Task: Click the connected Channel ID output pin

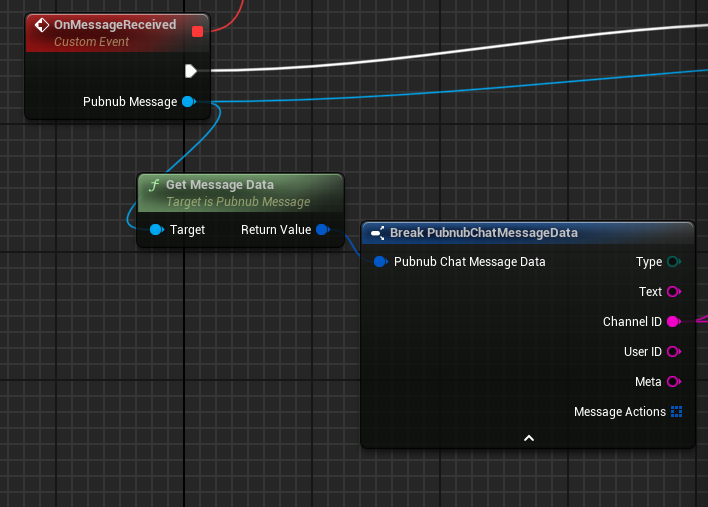Action: pos(673,322)
